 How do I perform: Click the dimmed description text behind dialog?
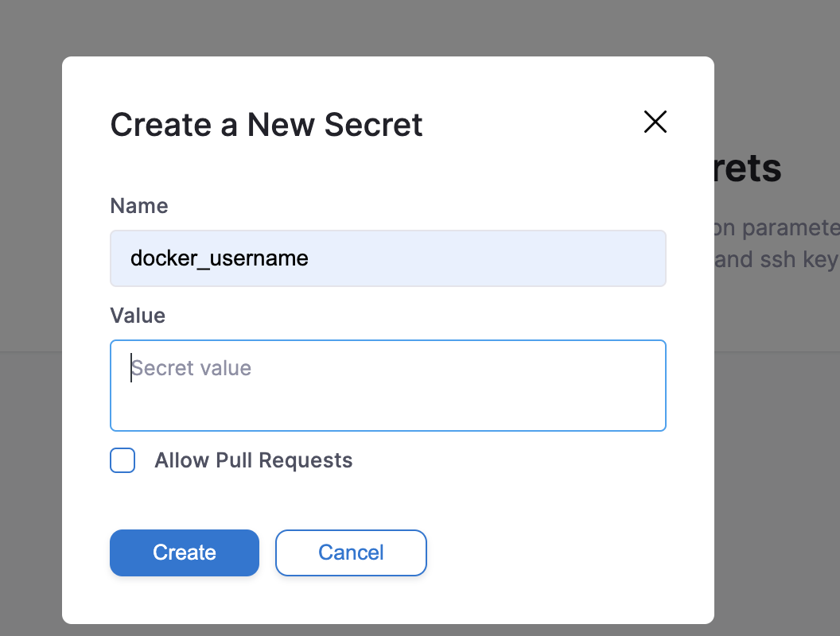point(776,244)
